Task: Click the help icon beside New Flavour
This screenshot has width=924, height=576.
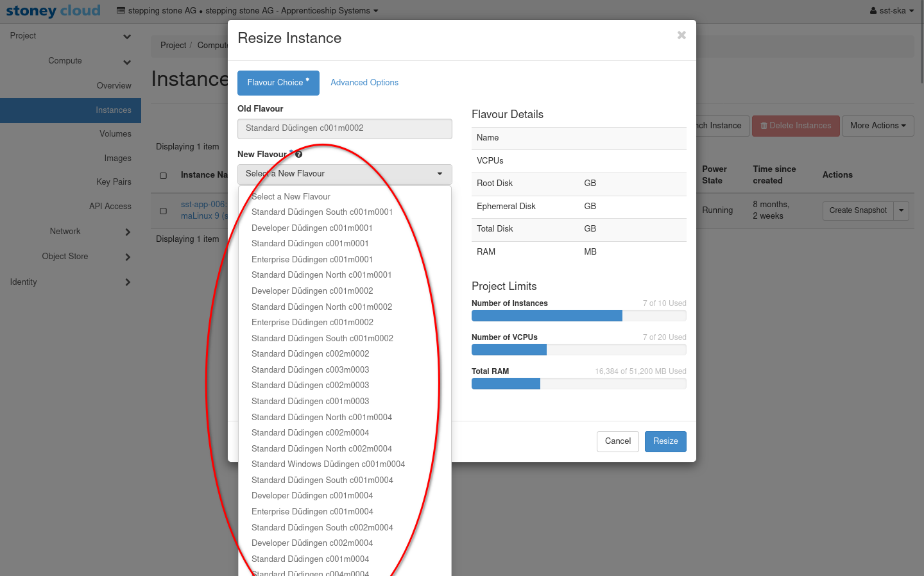Action: tap(298, 154)
